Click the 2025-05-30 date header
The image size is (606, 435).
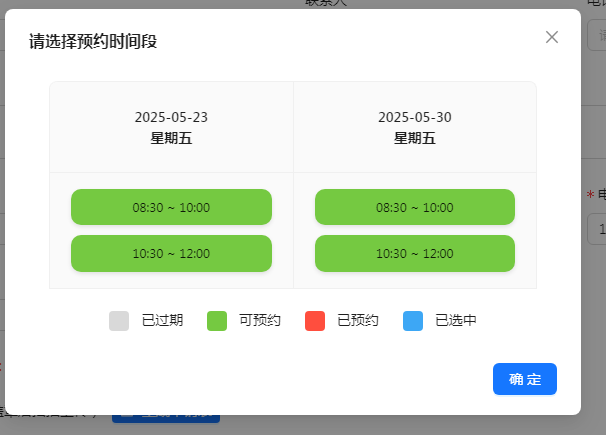415,117
